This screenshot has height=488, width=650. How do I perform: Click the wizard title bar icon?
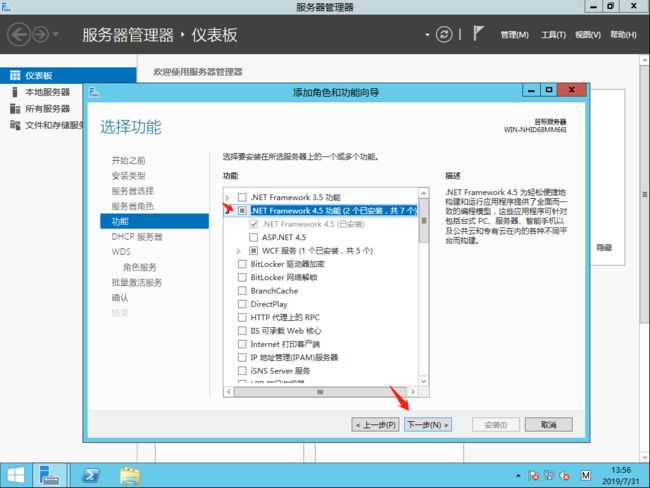pyautogui.click(x=94, y=92)
